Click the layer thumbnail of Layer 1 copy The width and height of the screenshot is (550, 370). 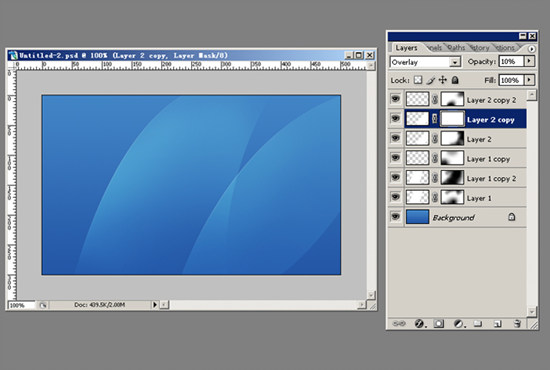point(417,158)
